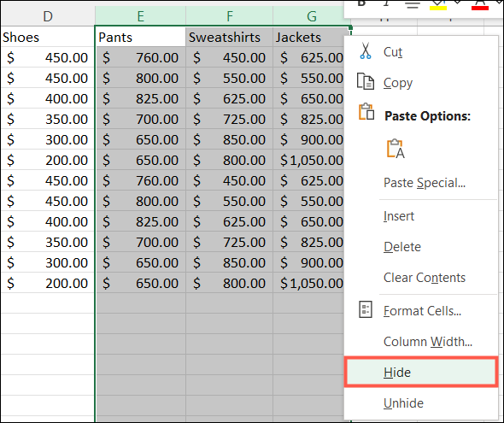Select last 200.00 cell under Shoes
Image resolution: width=504 pixels, height=423 pixels.
pos(48,283)
